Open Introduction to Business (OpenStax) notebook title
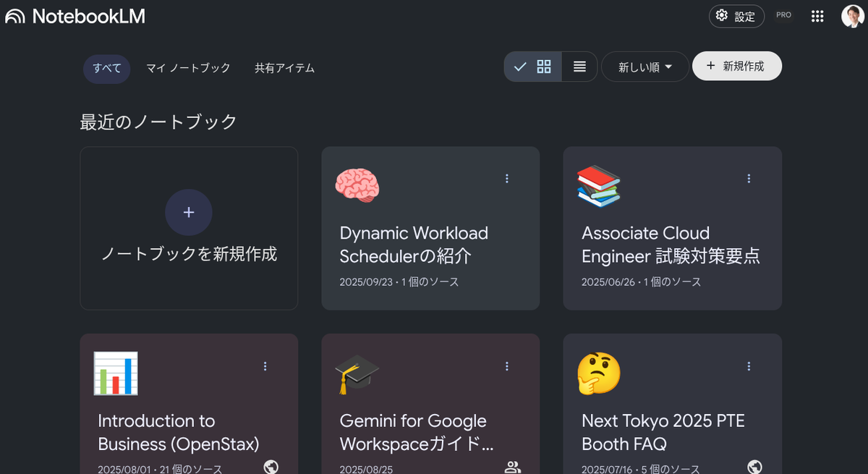The height and width of the screenshot is (474, 868). [x=179, y=432]
